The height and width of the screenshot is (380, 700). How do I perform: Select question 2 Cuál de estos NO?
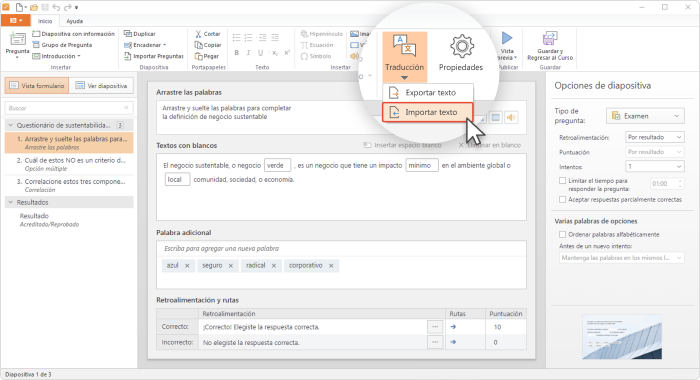point(69,164)
